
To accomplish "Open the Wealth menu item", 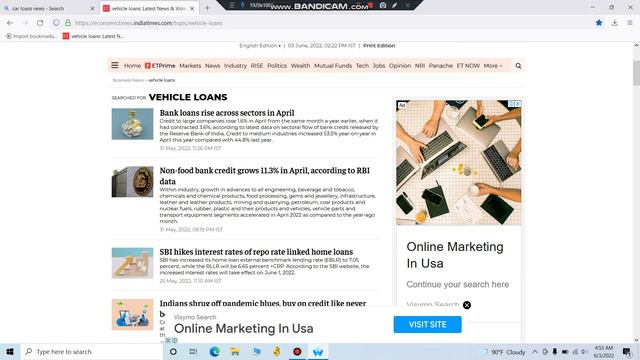I will [300, 66].
